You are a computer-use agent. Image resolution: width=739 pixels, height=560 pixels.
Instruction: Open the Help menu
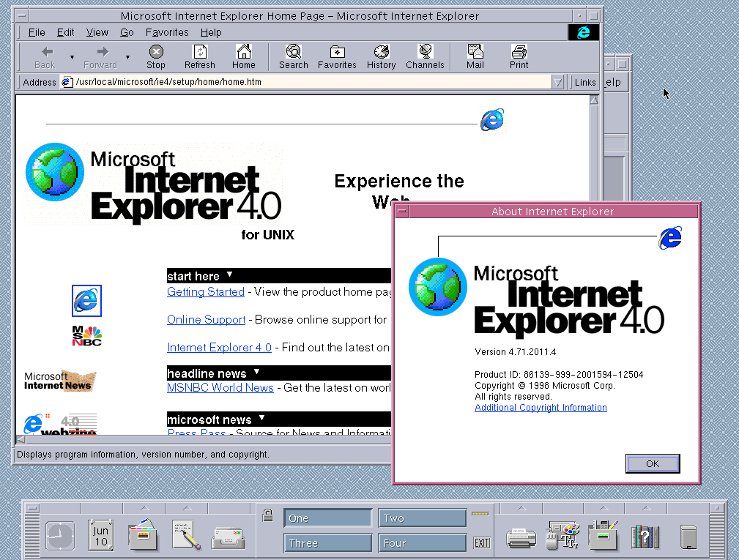coord(211,32)
